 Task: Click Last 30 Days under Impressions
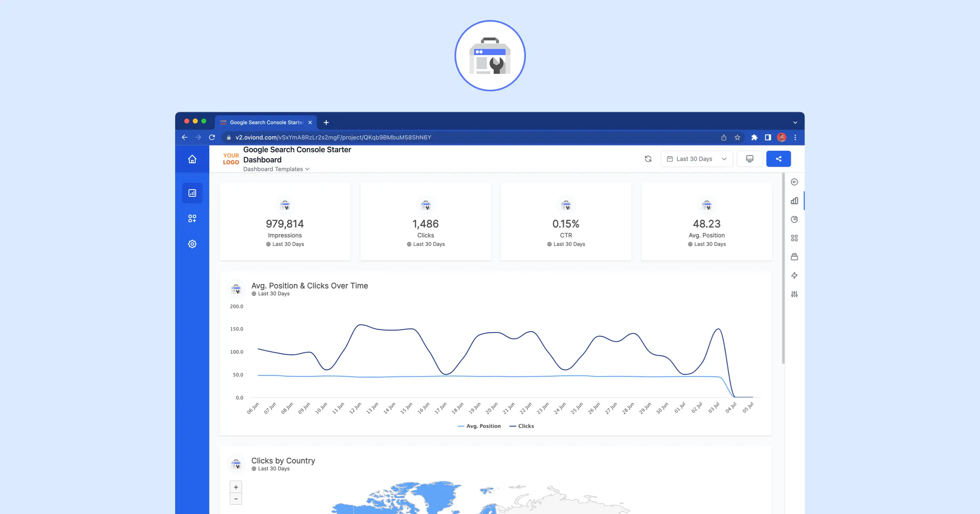[285, 244]
